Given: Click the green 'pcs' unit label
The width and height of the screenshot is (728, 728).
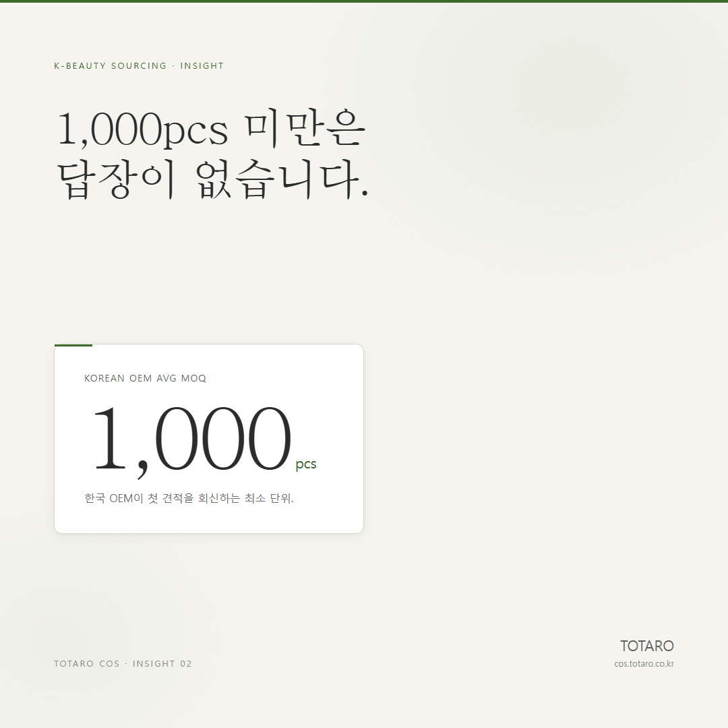Looking at the screenshot, I should click(306, 464).
